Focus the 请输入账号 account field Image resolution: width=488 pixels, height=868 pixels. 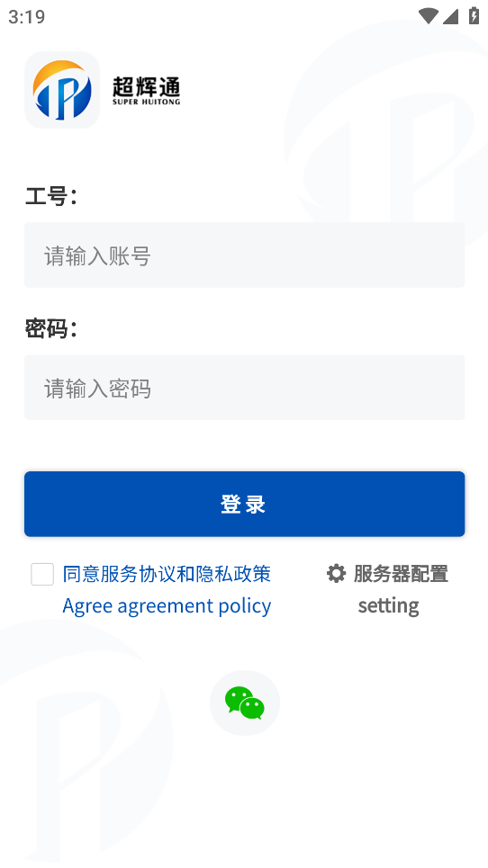[244, 255]
